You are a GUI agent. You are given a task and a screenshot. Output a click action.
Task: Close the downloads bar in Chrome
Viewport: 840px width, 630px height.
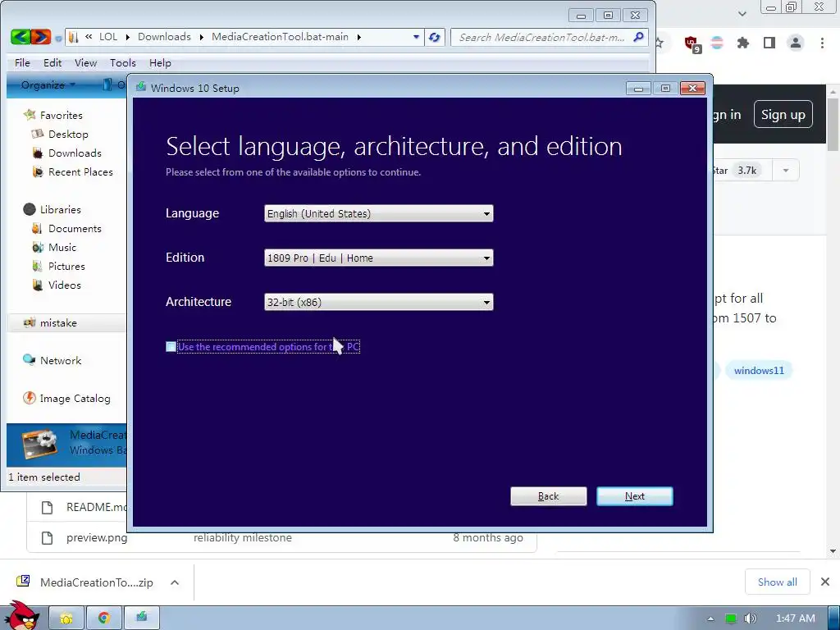[x=825, y=582]
